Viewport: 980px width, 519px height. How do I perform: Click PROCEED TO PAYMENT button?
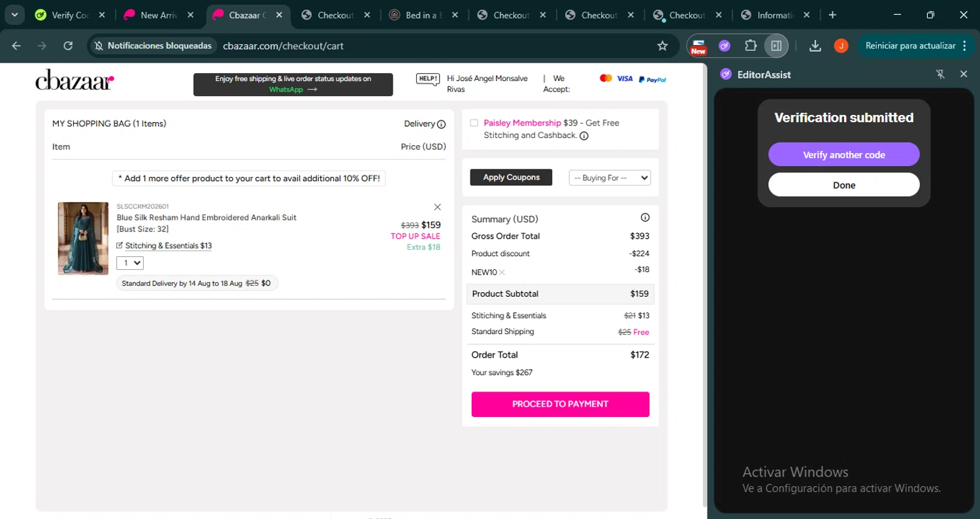561,404
